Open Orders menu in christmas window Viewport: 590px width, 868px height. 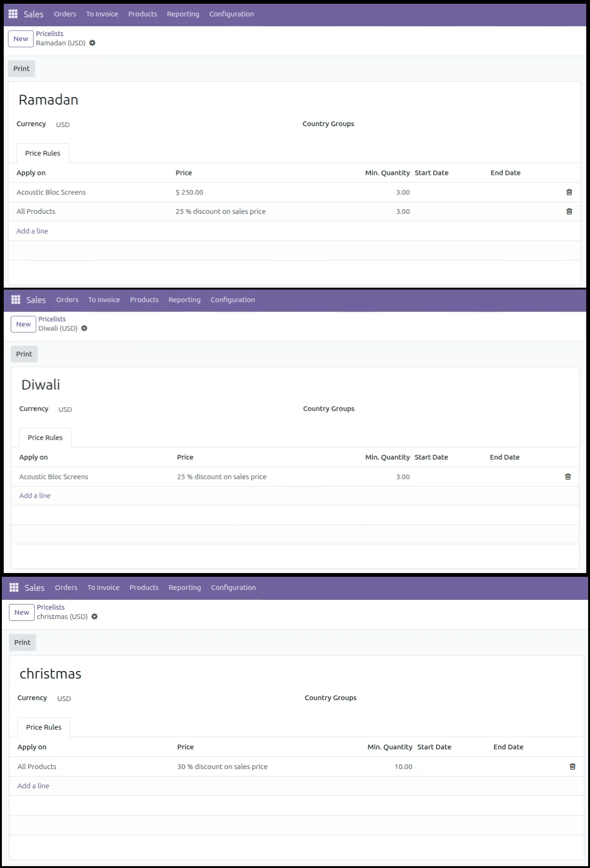[66, 588]
